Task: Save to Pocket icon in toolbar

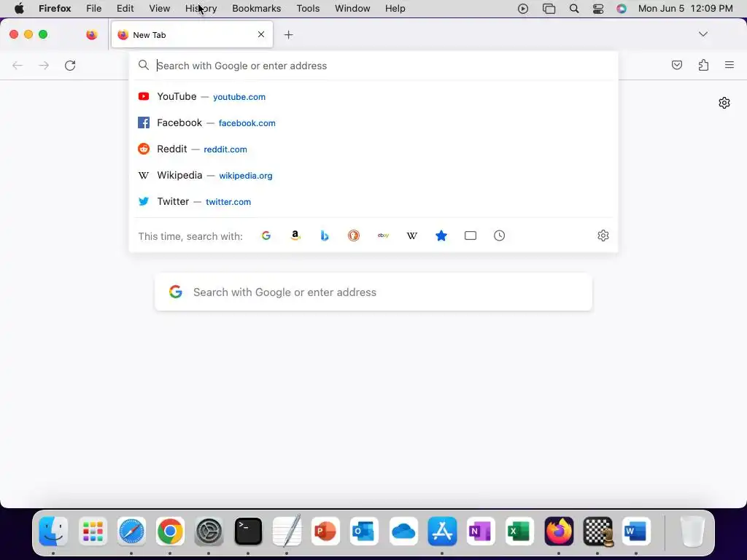Action: coord(676,65)
